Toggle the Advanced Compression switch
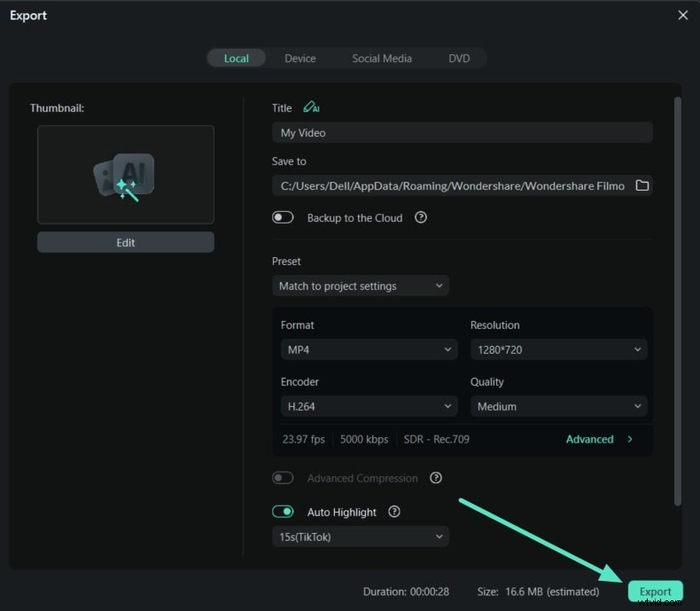Screen dimensions: 700x611 click(283, 478)
